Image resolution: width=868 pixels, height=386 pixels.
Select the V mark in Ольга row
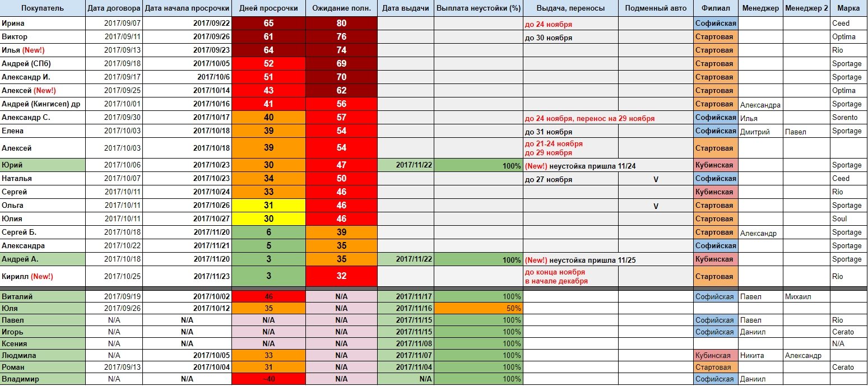pos(656,206)
